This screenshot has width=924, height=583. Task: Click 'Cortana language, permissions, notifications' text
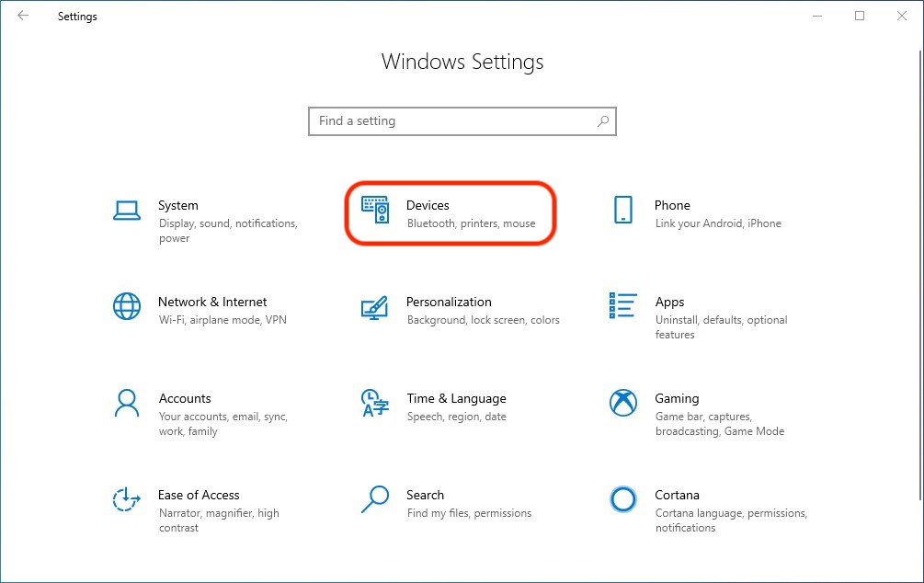point(731,520)
